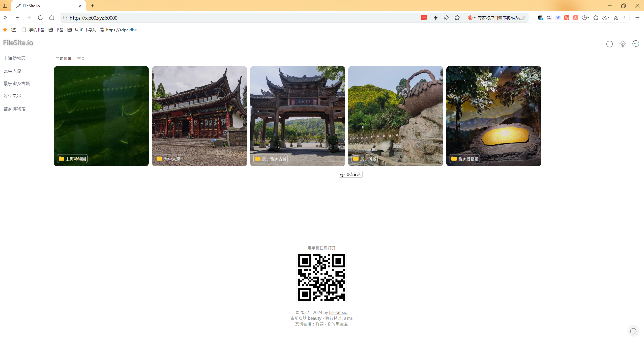This screenshot has height=349, width=644.
Task: Open the 云中大漈 temple thumbnail
Action: [199, 116]
